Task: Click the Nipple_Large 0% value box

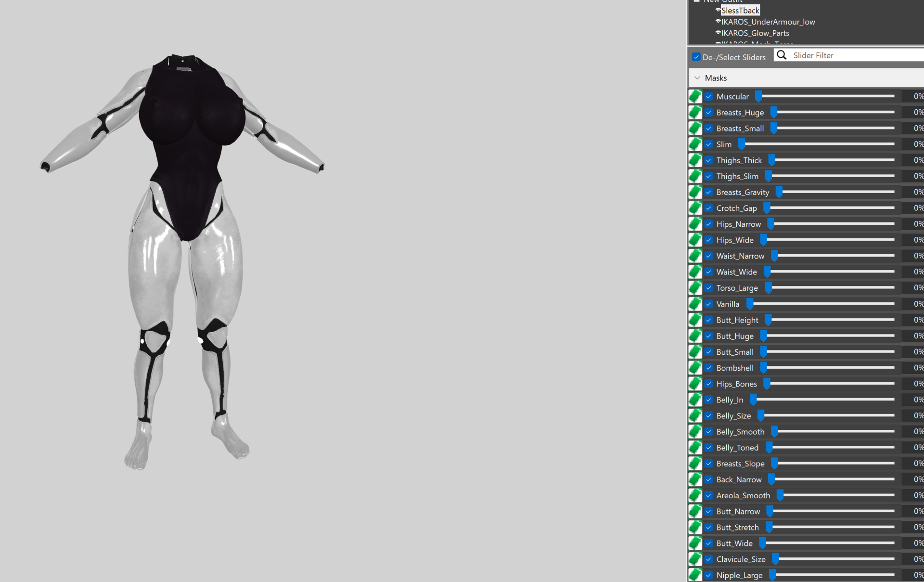Action: 912,575
